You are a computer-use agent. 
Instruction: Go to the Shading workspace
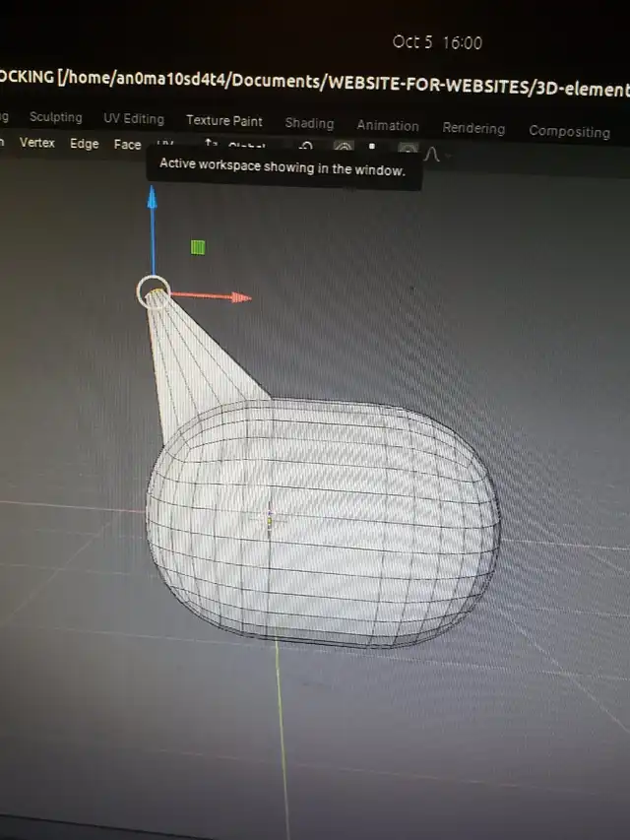tap(309, 123)
